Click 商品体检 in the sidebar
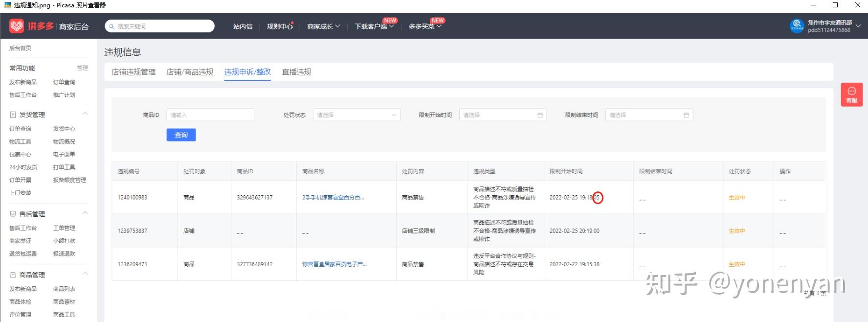This screenshot has width=868, height=322. click(20, 301)
